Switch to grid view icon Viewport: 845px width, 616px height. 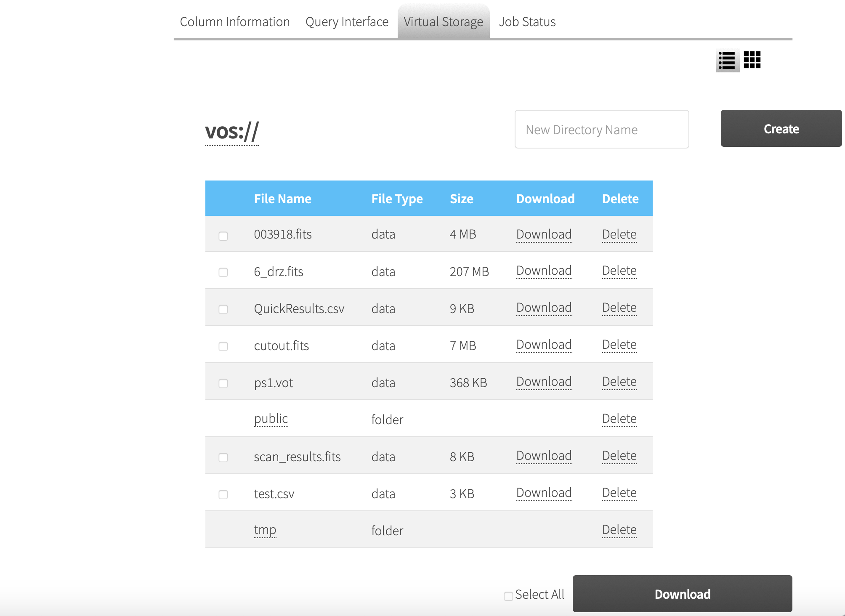coord(752,60)
